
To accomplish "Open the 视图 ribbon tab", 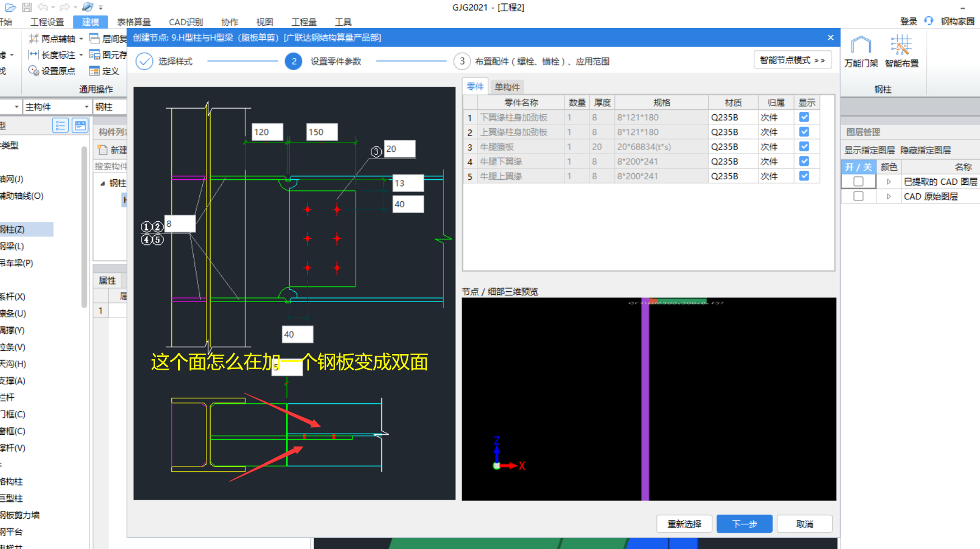I will tap(264, 22).
